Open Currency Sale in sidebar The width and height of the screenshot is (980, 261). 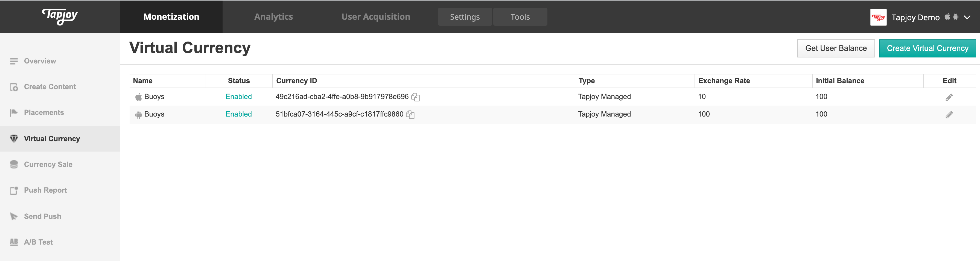coord(48,164)
